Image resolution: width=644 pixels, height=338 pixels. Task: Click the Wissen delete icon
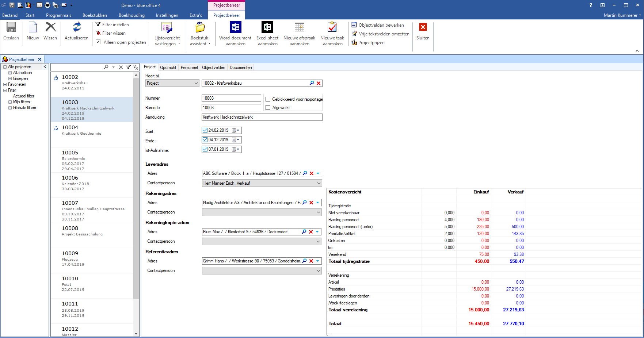(x=50, y=28)
